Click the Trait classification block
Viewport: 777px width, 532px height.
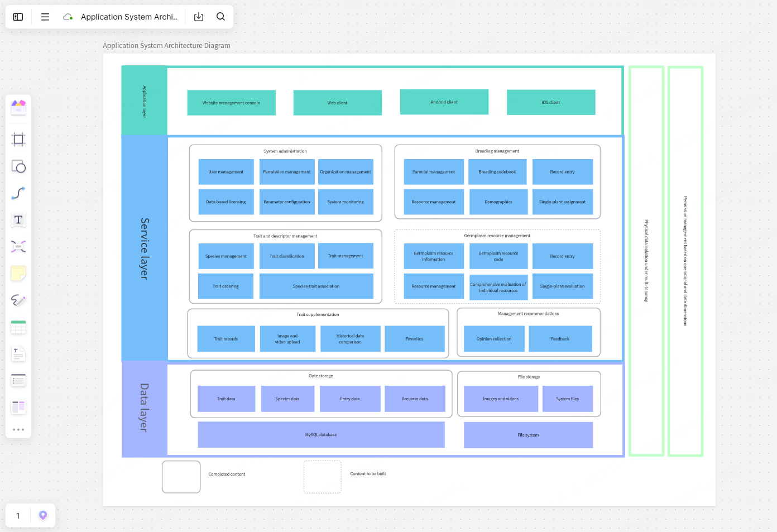click(x=287, y=256)
